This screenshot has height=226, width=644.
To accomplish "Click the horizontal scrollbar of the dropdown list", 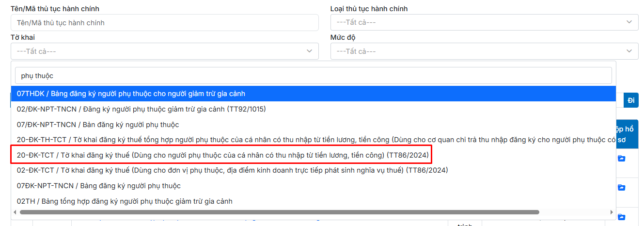I will (x=279, y=212).
